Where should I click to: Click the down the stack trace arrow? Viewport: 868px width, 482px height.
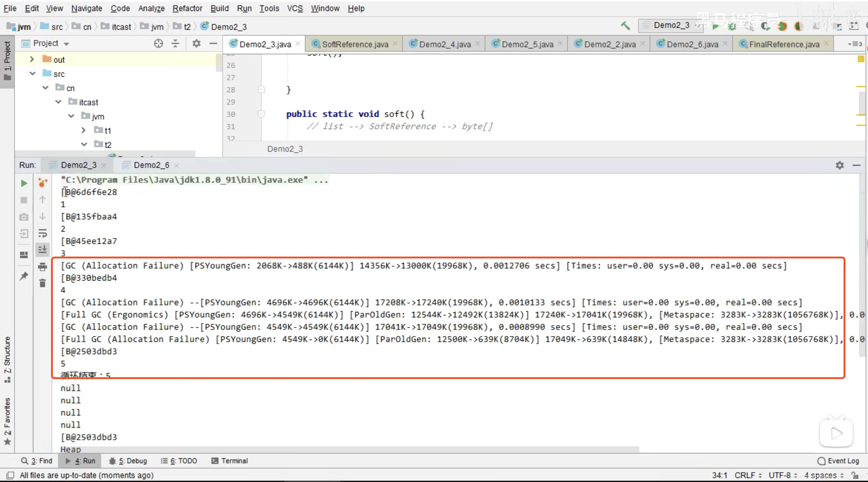click(43, 216)
